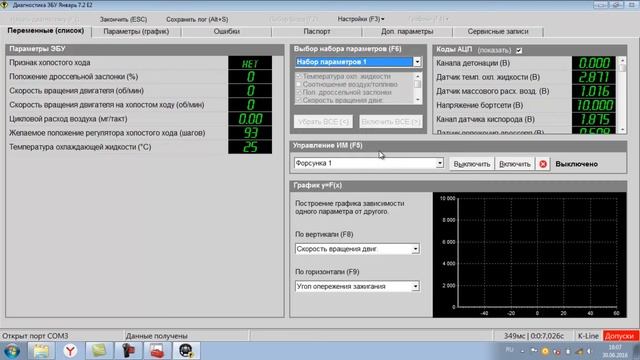The height and width of the screenshot is (360, 640).
Task: Click Скорость вращения двигателя (об/мин) row label
Action: click(x=76, y=91)
